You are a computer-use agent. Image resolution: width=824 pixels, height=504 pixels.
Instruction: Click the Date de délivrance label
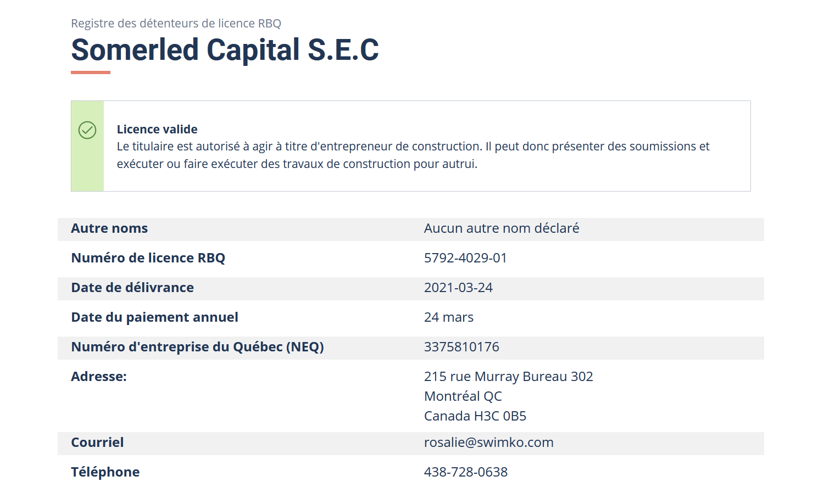pos(132,288)
